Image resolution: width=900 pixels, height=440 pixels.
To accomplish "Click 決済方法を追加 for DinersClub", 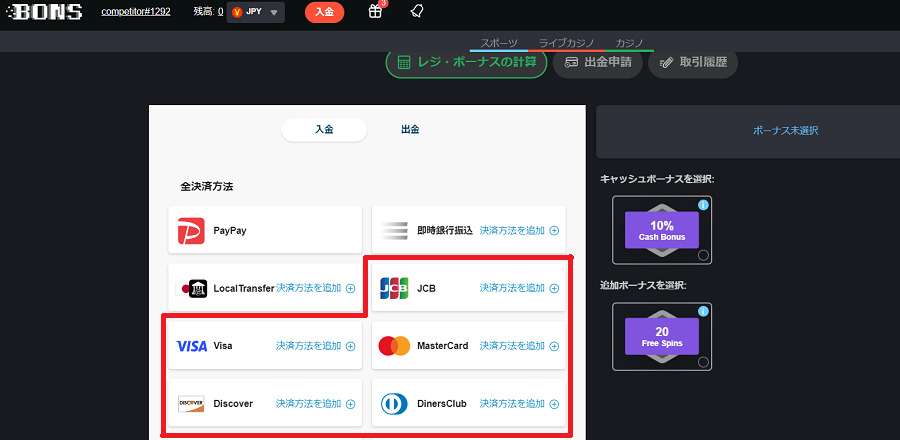I will pyautogui.click(x=512, y=404).
